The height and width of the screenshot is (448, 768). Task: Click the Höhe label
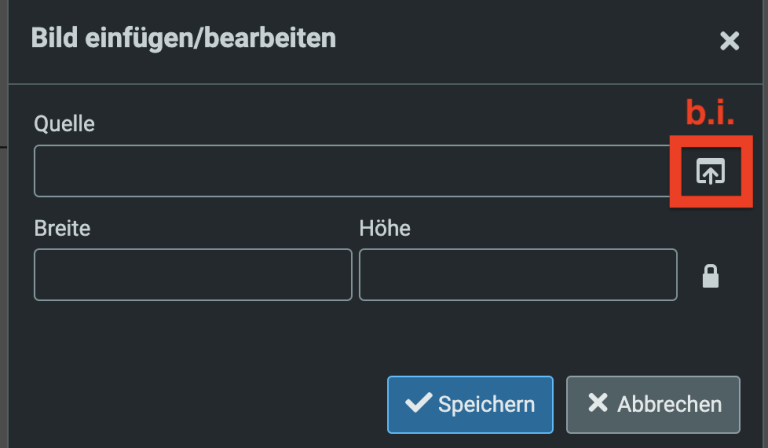click(x=385, y=228)
